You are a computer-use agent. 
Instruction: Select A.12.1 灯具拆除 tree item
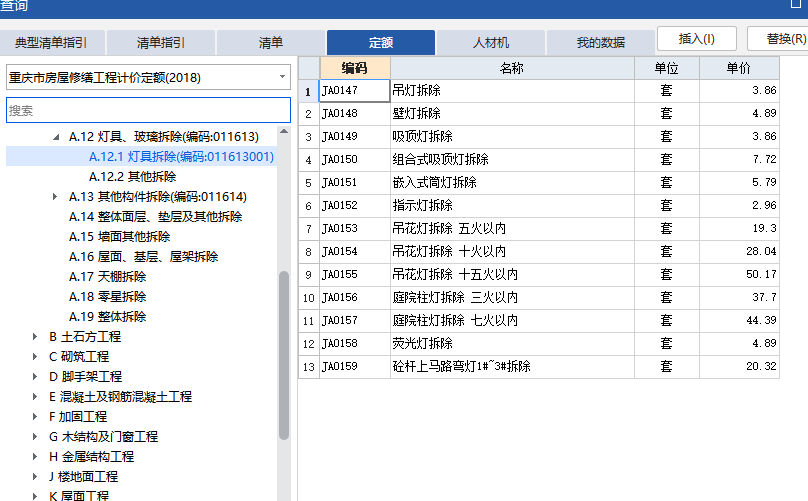click(181, 156)
